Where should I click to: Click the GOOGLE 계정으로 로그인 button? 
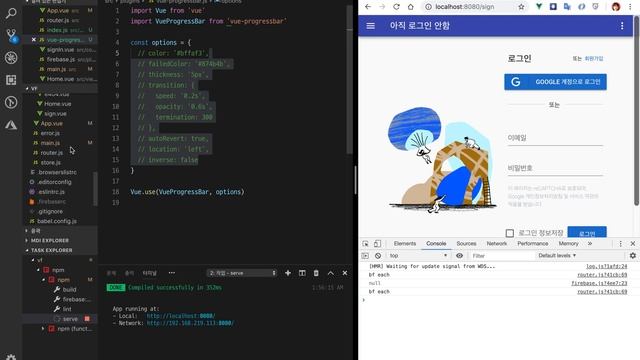tap(555, 82)
